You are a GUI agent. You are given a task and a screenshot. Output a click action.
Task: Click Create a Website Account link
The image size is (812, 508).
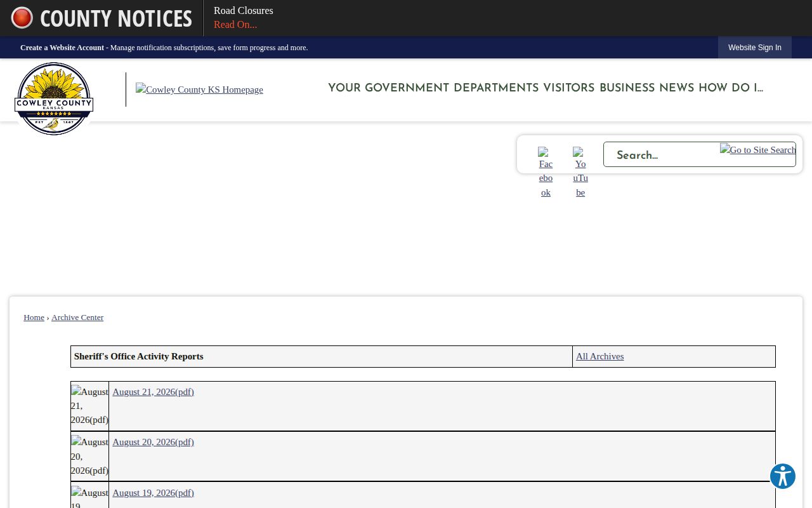(62, 48)
